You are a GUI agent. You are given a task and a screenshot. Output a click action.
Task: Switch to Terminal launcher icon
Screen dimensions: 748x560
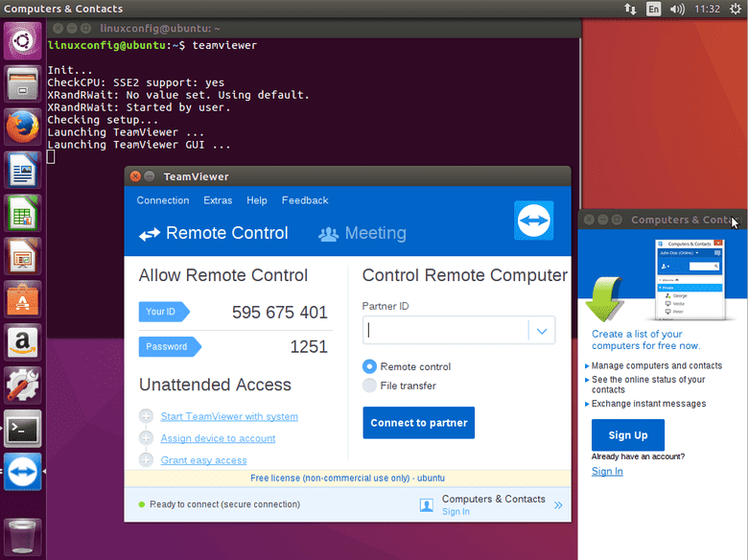(22, 429)
